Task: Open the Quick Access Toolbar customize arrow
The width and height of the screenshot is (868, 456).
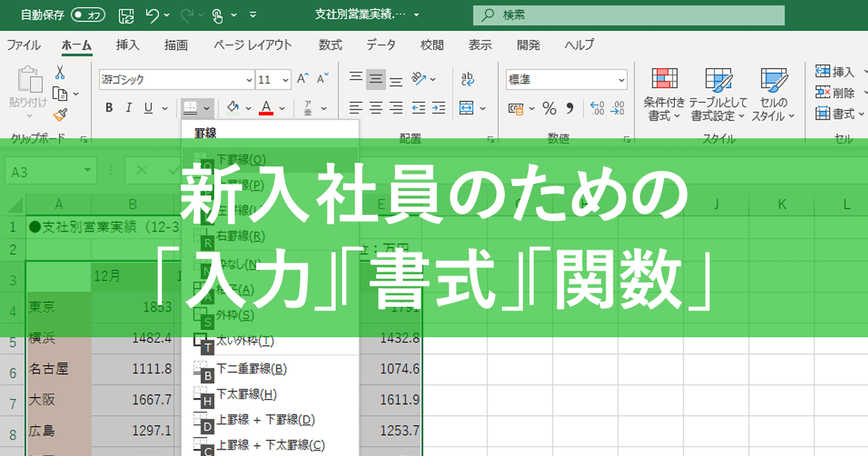Action: 252,14
